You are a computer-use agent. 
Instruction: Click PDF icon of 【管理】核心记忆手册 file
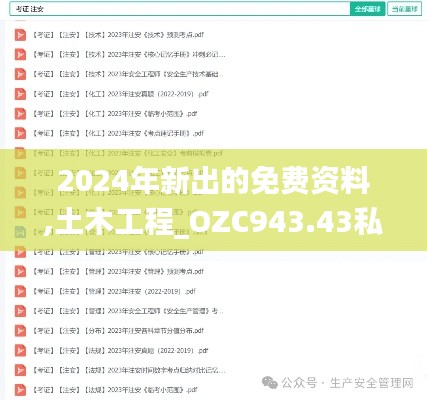point(20,252)
